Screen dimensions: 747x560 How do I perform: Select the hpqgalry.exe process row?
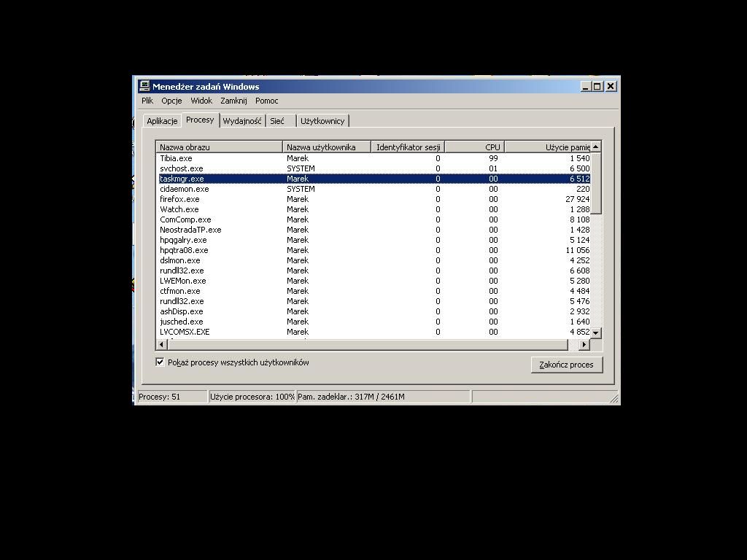click(374, 240)
